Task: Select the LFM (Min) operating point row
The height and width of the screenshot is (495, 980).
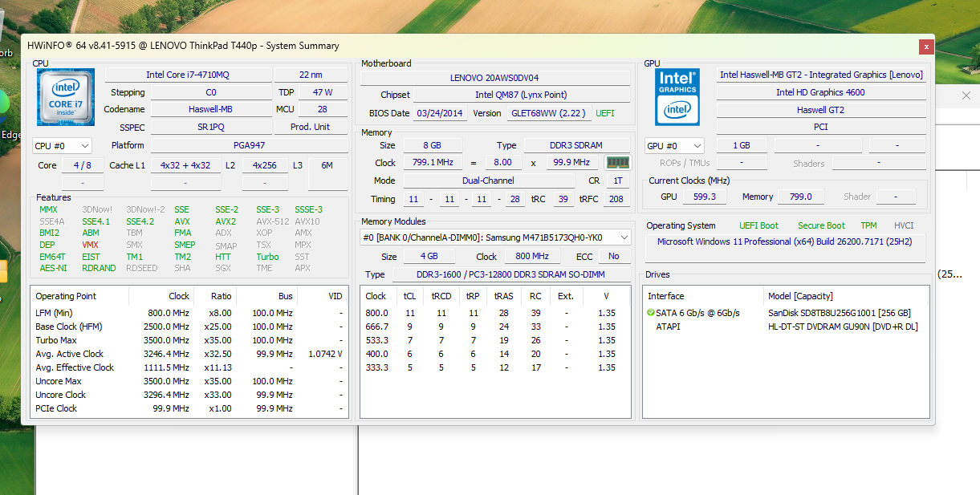Action: point(189,313)
